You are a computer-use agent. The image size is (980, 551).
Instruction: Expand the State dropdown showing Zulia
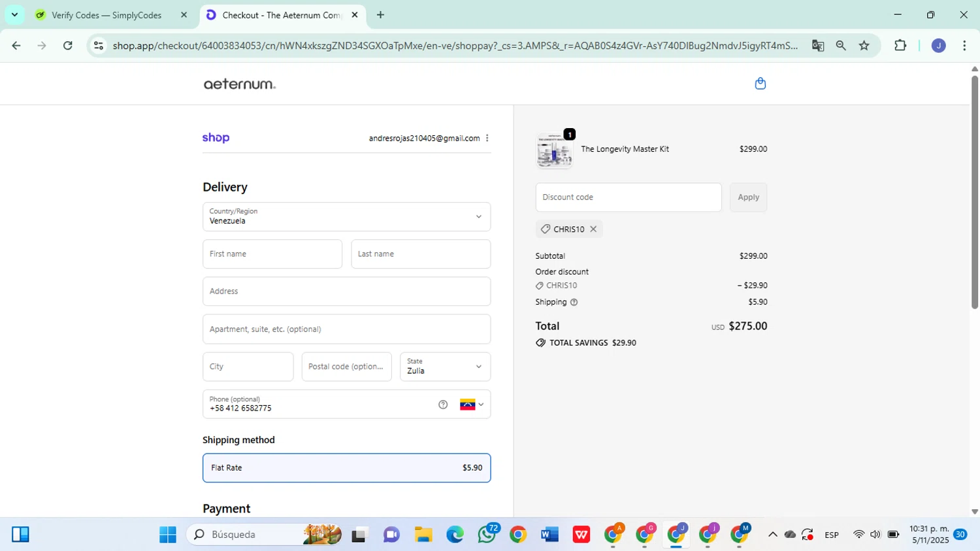tap(445, 367)
